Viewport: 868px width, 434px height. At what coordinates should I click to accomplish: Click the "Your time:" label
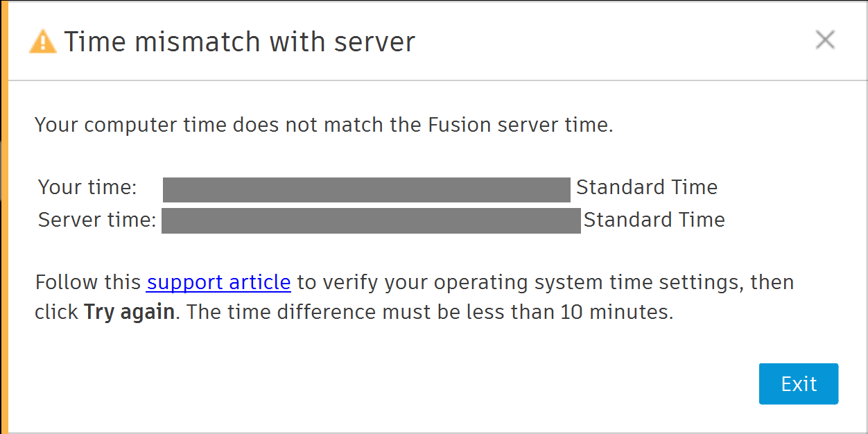point(87,187)
